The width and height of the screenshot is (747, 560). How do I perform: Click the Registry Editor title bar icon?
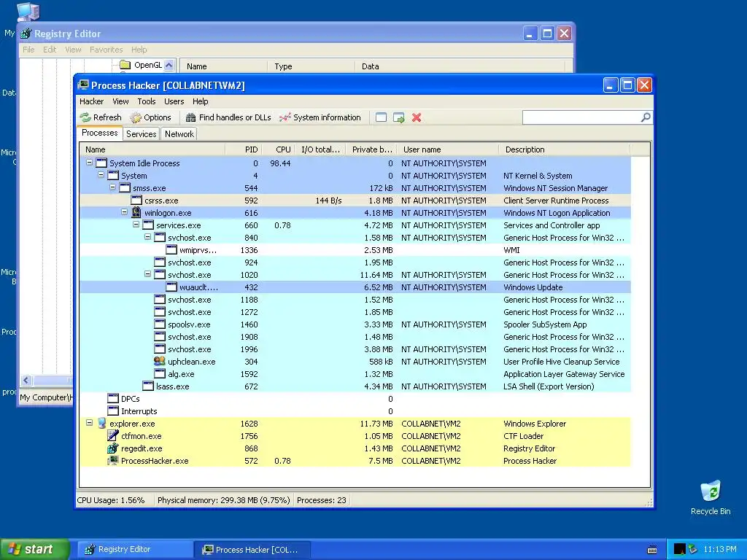pos(26,34)
